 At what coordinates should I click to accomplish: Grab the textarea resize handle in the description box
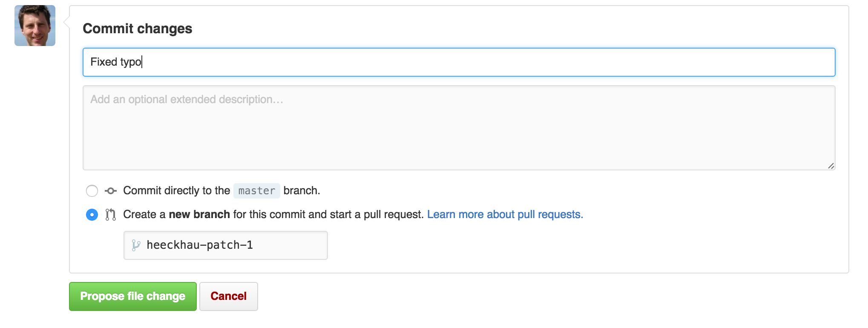pos(831,166)
